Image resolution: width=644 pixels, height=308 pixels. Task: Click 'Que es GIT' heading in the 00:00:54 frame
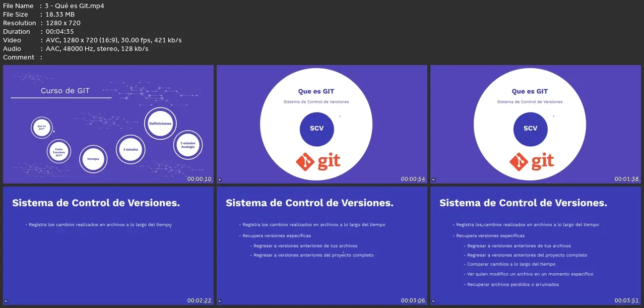pyautogui.click(x=316, y=91)
